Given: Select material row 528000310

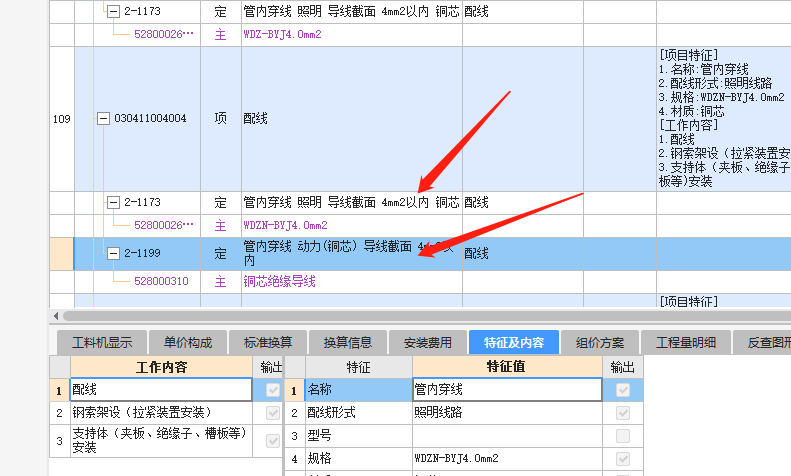Looking at the screenshot, I should coord(161,281).
